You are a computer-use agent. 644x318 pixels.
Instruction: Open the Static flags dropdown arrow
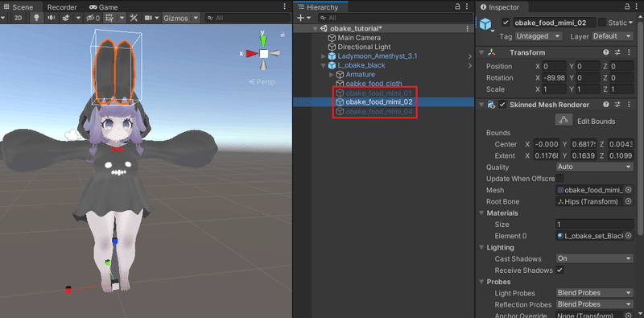[631, 23]
